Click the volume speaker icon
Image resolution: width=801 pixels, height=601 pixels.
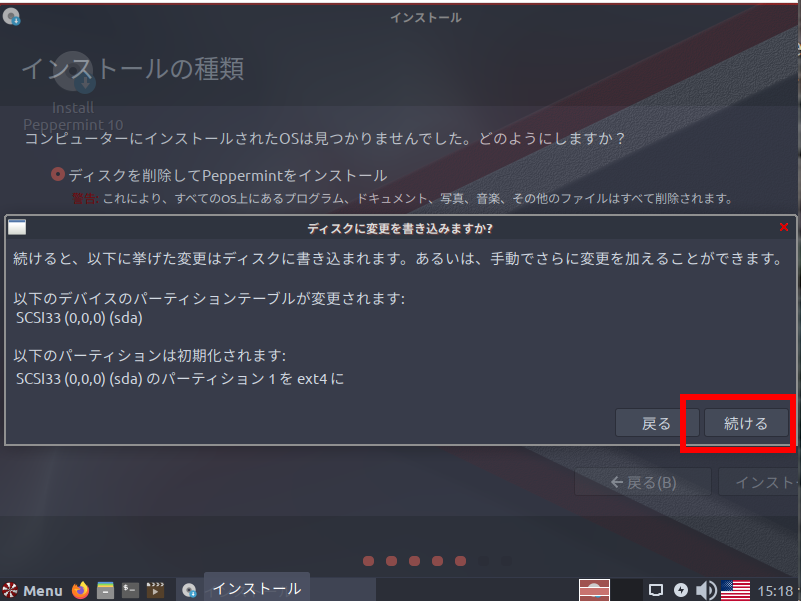pyautogui.click(x=706, y=590)
